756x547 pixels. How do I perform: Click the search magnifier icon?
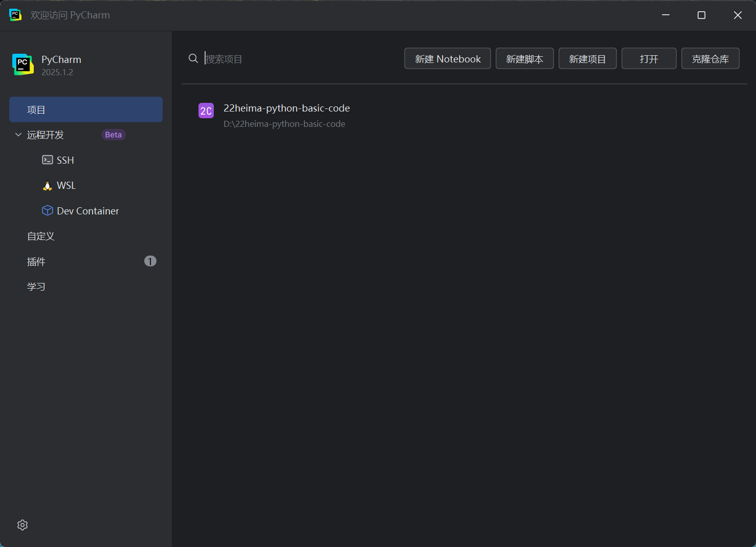pos(193,59)
